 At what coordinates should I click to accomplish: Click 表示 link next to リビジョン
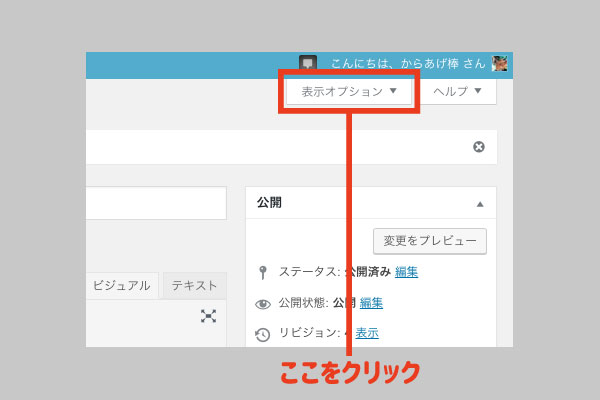pos(367,333)
